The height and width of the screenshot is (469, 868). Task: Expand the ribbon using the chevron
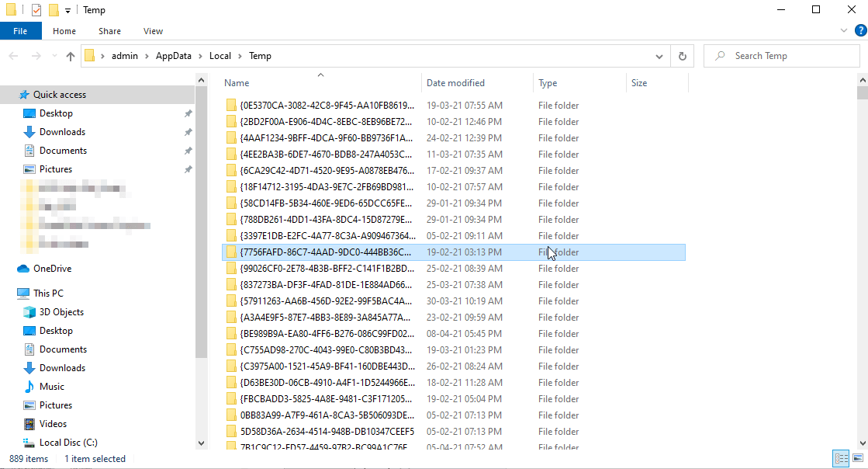(x=845, y=30)
